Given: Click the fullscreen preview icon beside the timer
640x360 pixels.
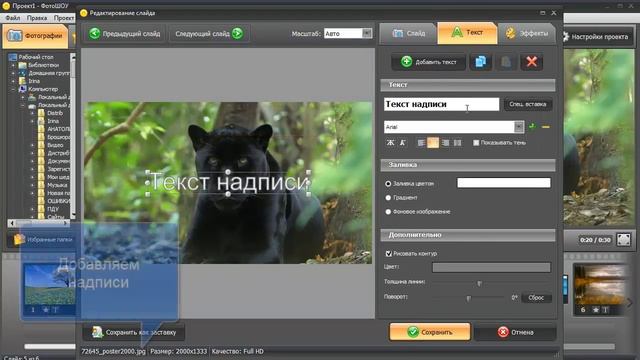Looking at the screenshot, I should coord(624,239).
